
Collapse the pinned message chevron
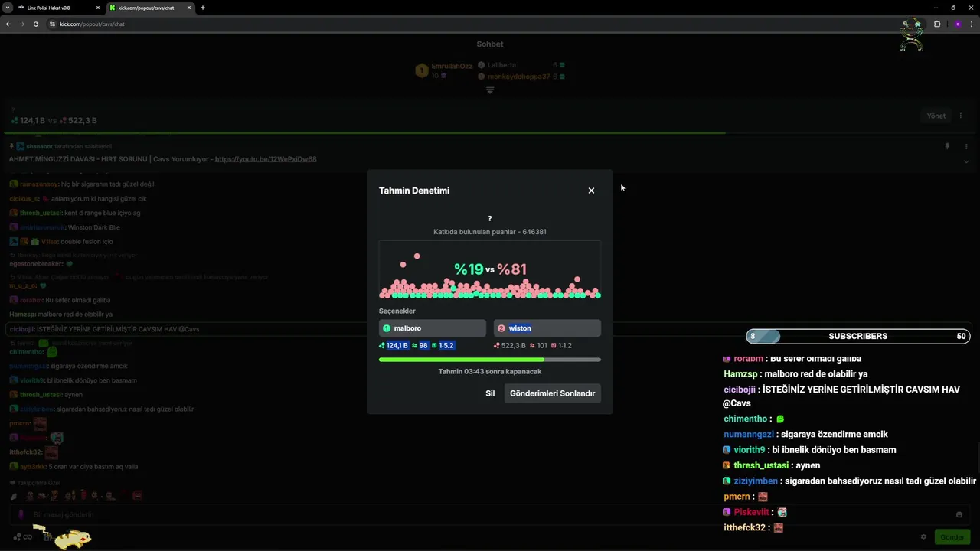point(965,161)
